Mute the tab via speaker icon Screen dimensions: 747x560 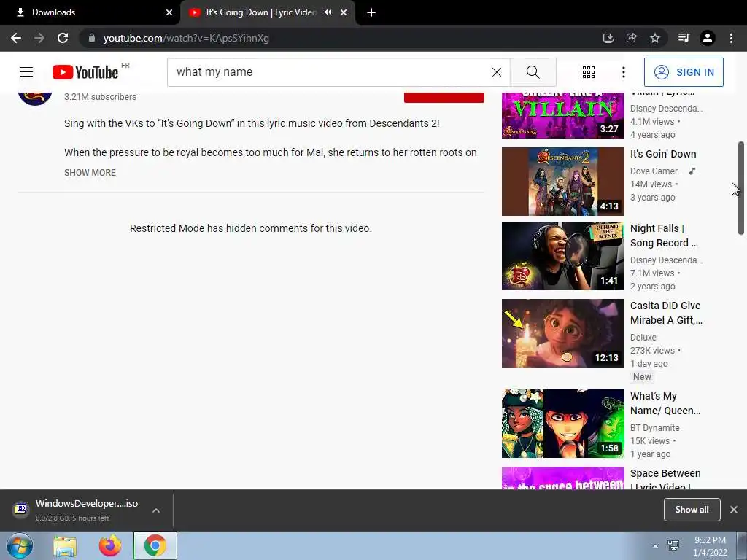[328, 12]
